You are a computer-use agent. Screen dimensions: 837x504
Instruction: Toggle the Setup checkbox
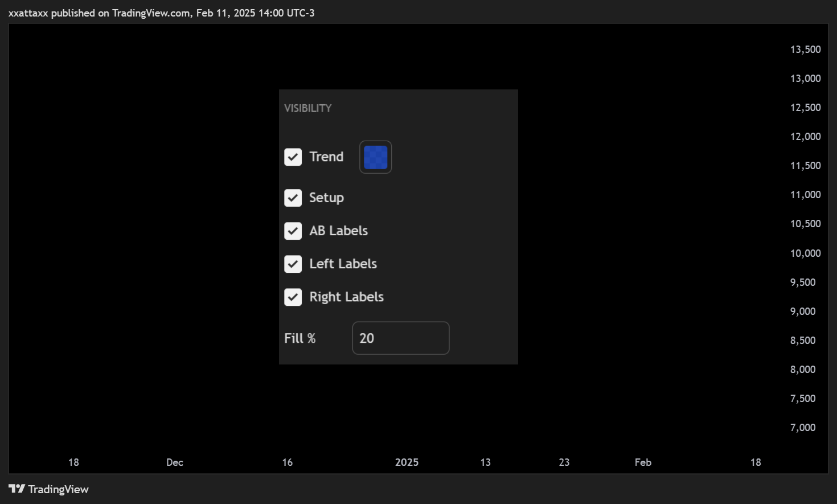(x=293, y=198)
